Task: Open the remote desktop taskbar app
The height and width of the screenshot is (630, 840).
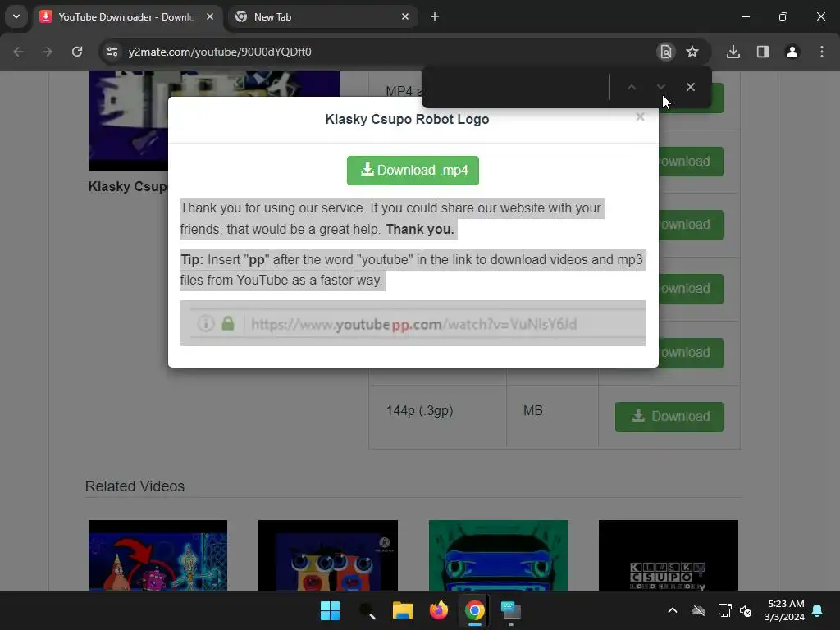Action: [510, 610]
